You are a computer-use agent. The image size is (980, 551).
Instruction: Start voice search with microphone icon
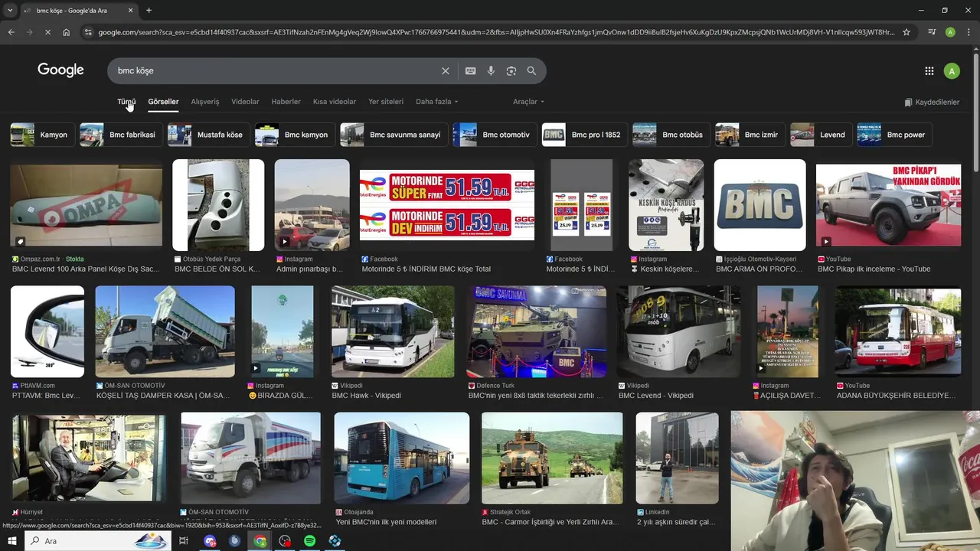[x=491, y=70]
